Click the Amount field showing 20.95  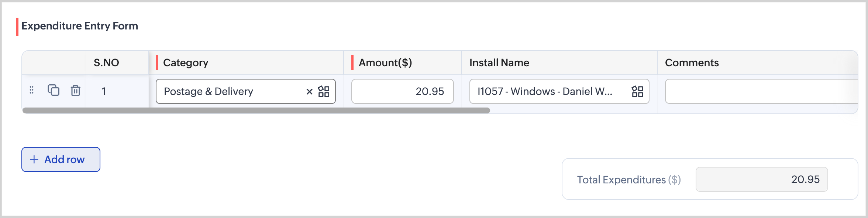[x=402, y=91]
